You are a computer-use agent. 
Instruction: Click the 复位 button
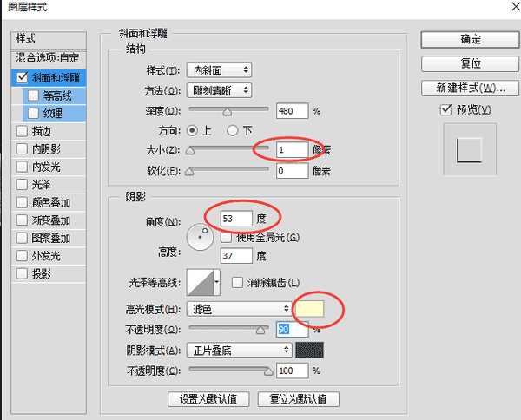tap(470, 63)
